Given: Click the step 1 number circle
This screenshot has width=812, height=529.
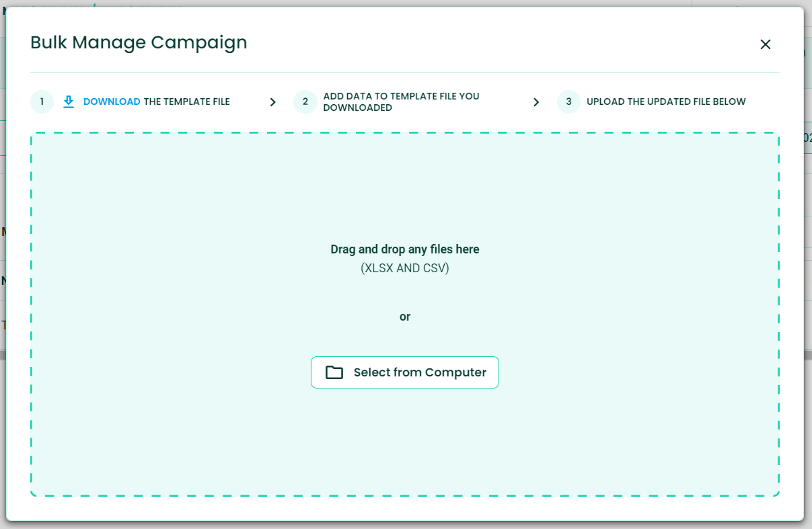Looking at the screenshot, I should click(x=42, y=102).
